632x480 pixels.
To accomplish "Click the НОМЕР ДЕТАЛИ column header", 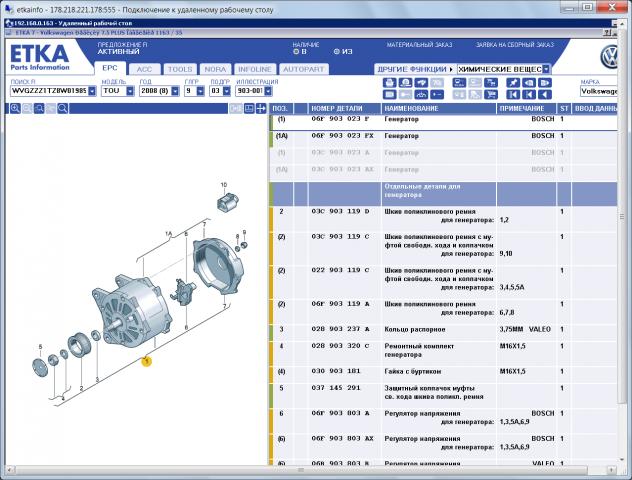I will click(344, 108).
